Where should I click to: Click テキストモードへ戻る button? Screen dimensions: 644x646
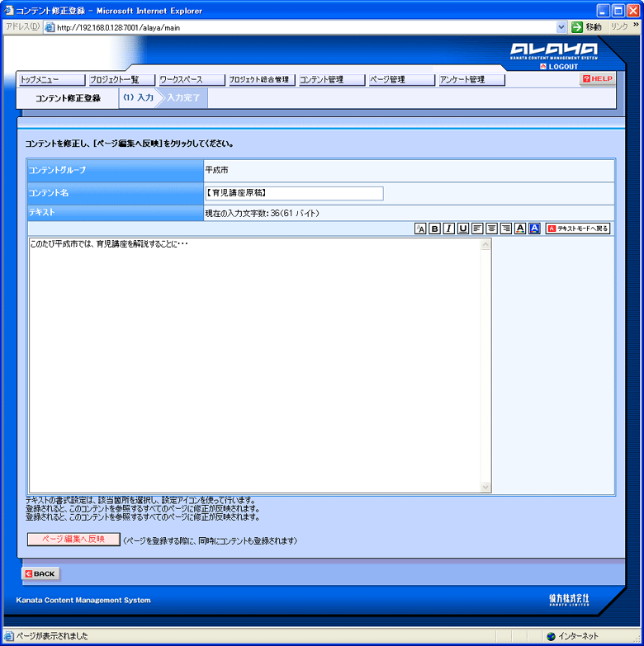578,229
